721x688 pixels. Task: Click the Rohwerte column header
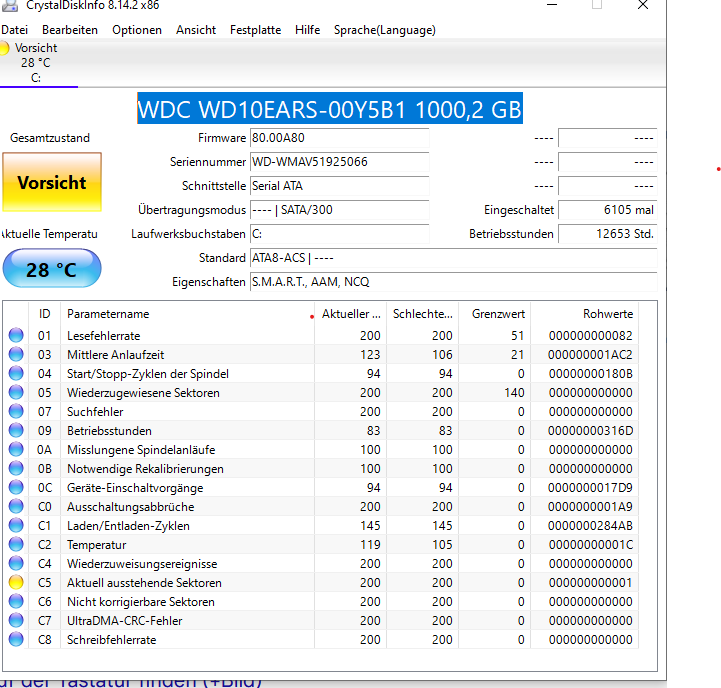click(x=584, y=314)
